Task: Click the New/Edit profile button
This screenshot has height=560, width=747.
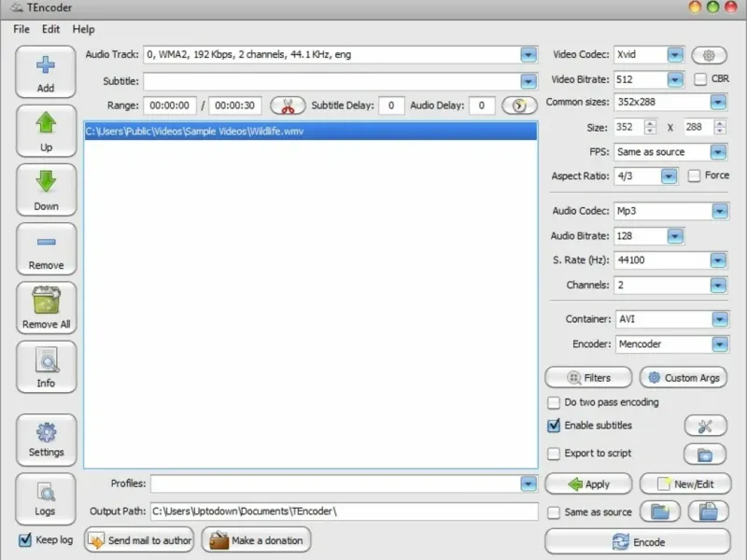Action: pos(685,484)
